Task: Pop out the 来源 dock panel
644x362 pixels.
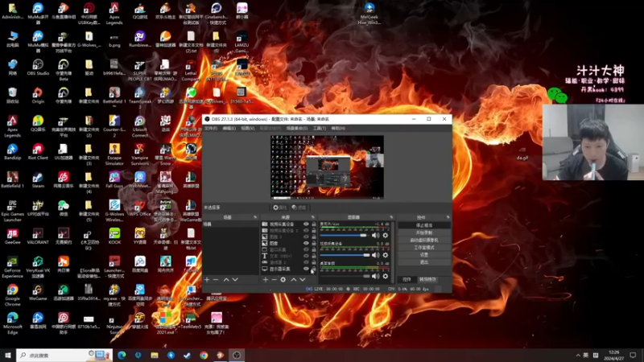Action: click(313, 217)
